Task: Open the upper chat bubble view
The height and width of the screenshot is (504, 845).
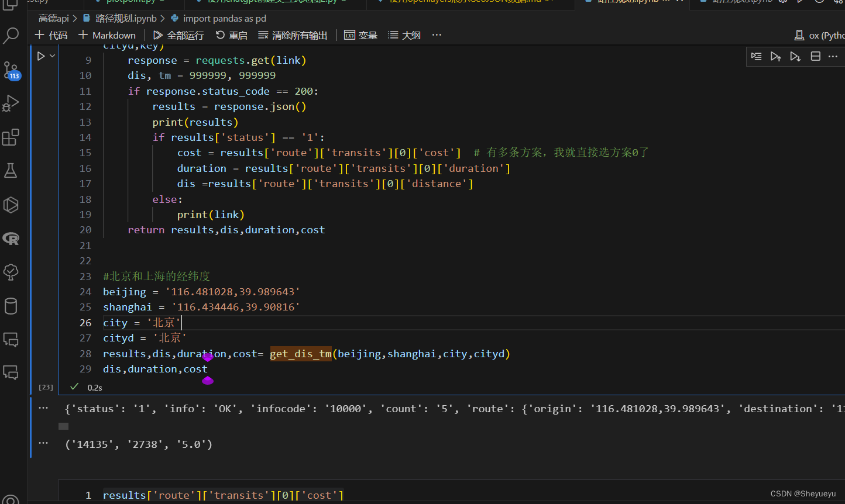Action: coord(11,339)
